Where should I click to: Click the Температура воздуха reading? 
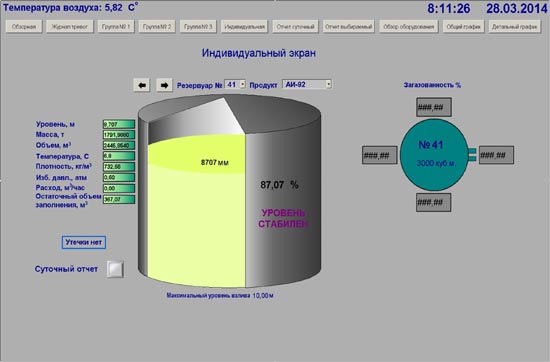pos(70,7)
